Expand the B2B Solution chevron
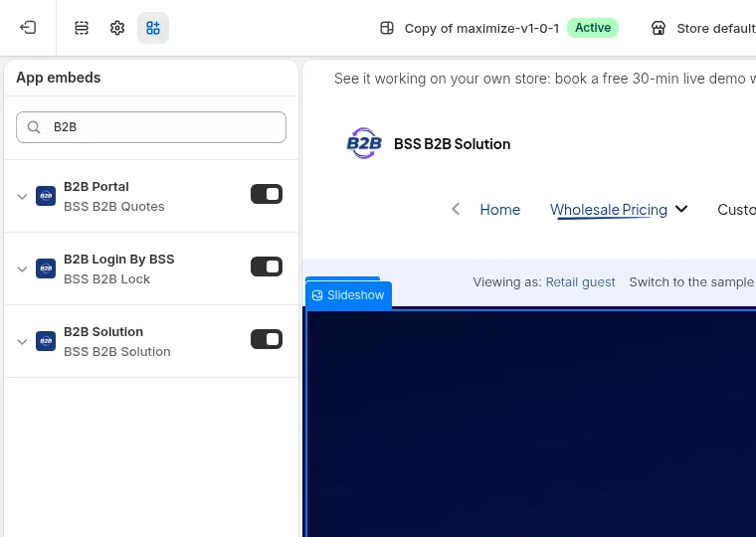Screen dimensions: 756x537 click(x=22, y=342)
